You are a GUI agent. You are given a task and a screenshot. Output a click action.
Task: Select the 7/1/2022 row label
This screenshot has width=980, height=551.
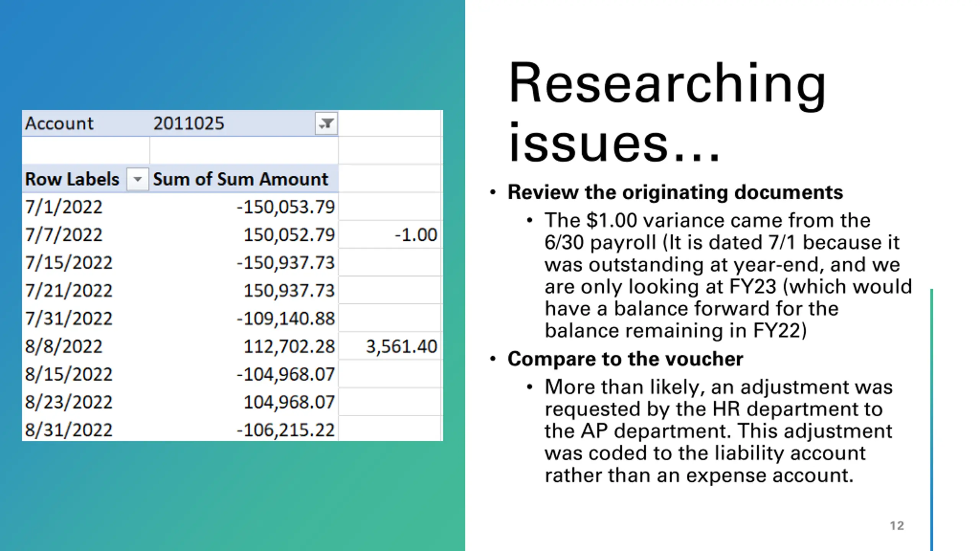[x=64, y=207]
